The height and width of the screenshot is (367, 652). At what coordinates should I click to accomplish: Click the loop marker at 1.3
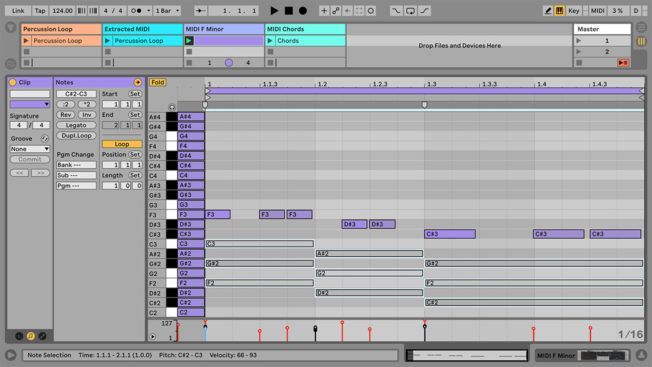click(x=424, y=105)
